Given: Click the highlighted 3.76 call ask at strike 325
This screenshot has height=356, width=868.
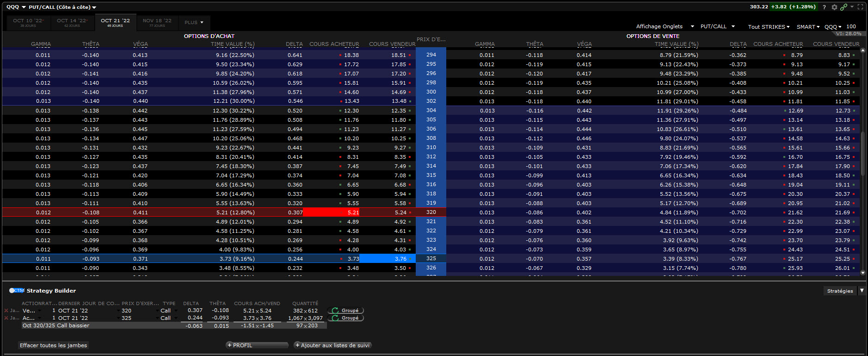Looking at the screenshot, I should (387, 258).
